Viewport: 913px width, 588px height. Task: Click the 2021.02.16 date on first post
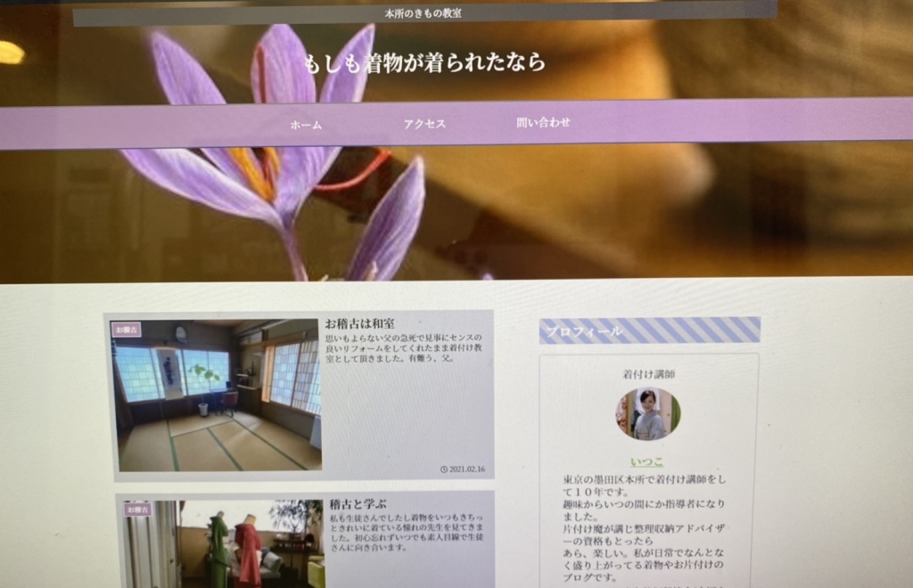(467, 470)
